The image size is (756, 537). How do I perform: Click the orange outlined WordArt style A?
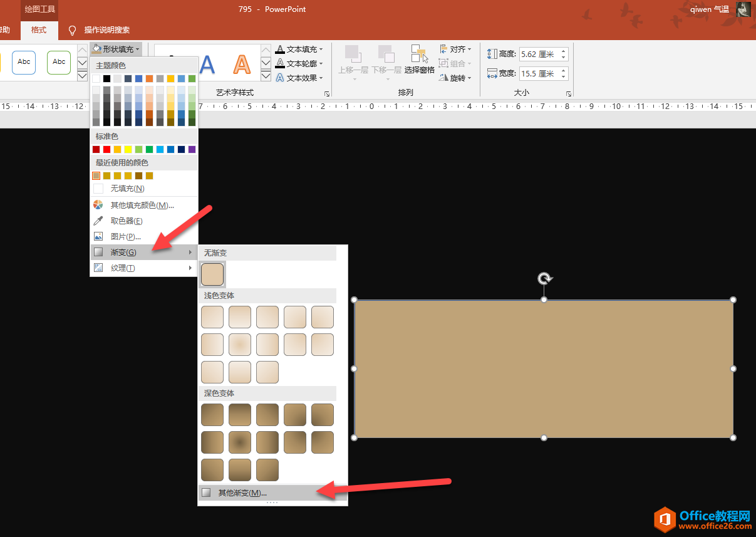(242, 64)
